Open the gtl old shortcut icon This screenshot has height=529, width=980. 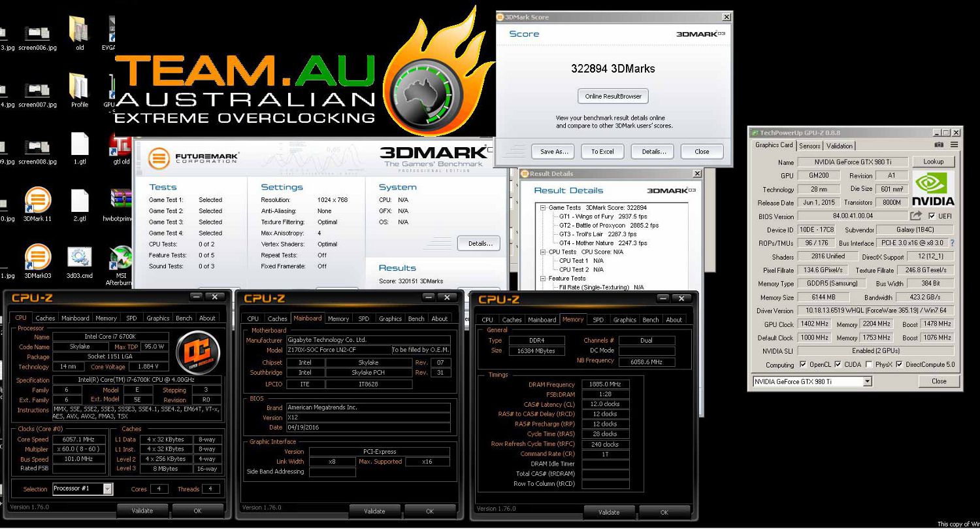point(122,144)
